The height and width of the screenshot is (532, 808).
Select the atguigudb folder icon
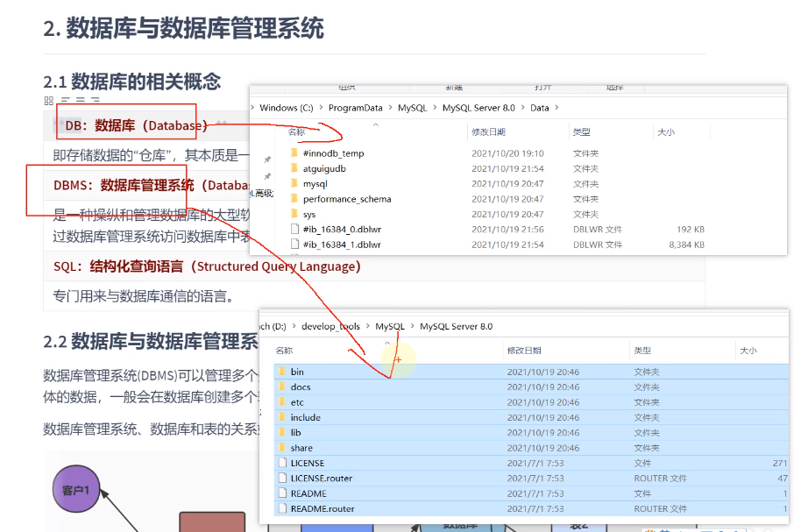(x=294, y=168)
